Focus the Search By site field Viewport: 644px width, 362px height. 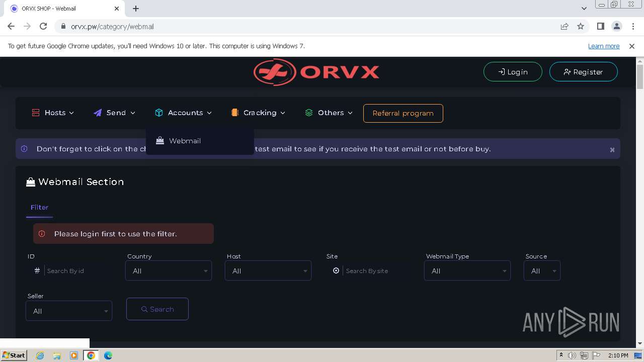click(x=377, y=270)
